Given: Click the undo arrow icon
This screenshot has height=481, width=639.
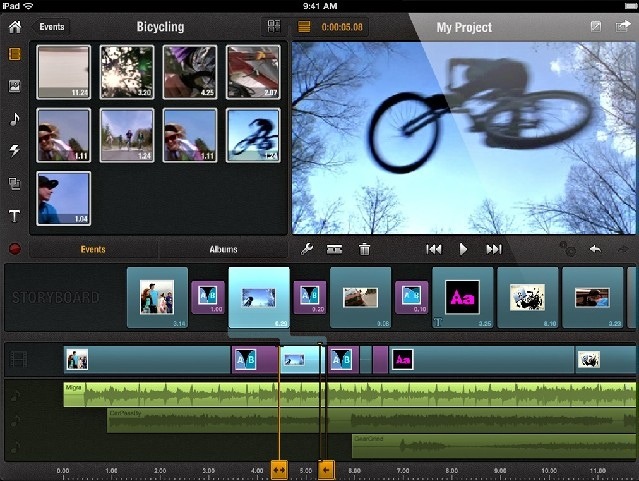Looking at the screenshot, I should point(595,249).
